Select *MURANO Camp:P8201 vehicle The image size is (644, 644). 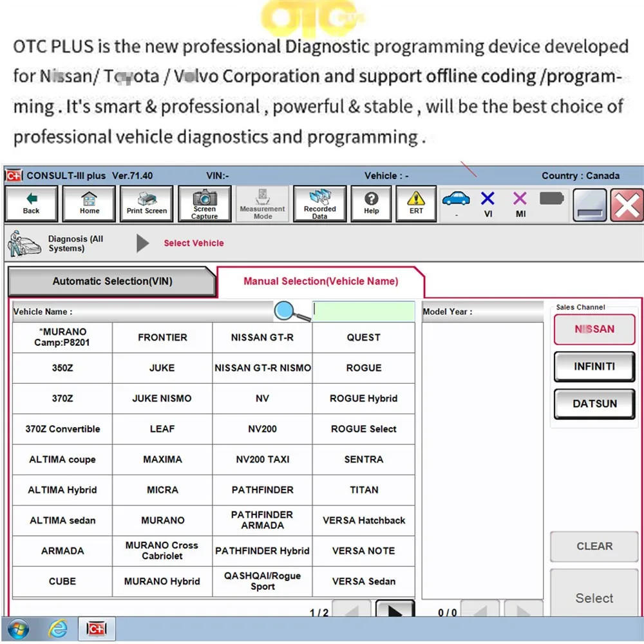(x=62, y=337)
